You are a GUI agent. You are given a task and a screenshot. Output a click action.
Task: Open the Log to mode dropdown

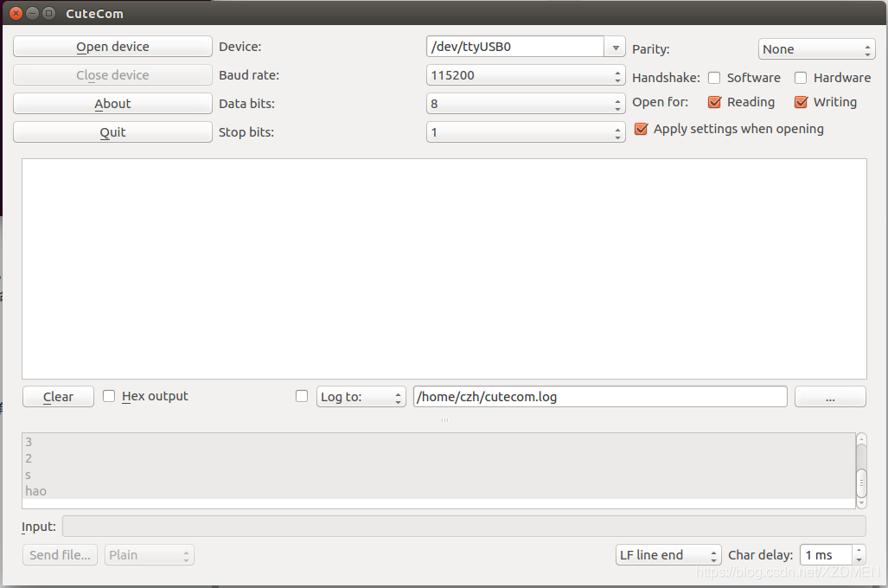361,397
